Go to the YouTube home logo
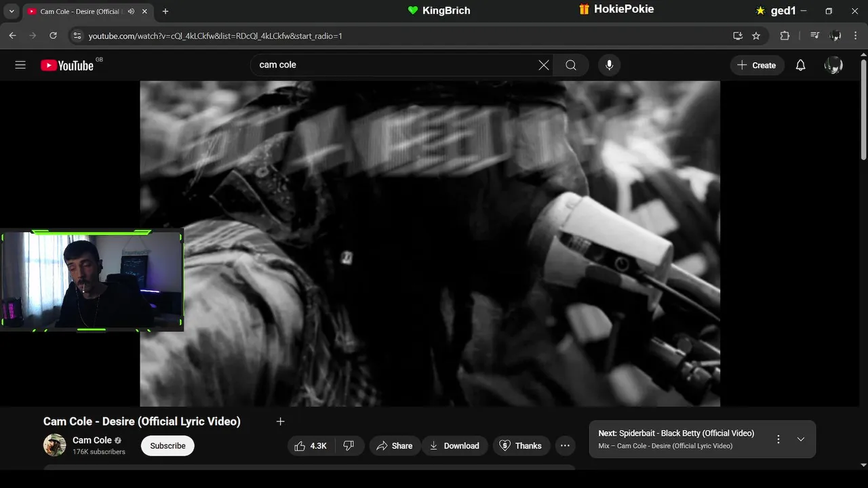 [66, 65]
